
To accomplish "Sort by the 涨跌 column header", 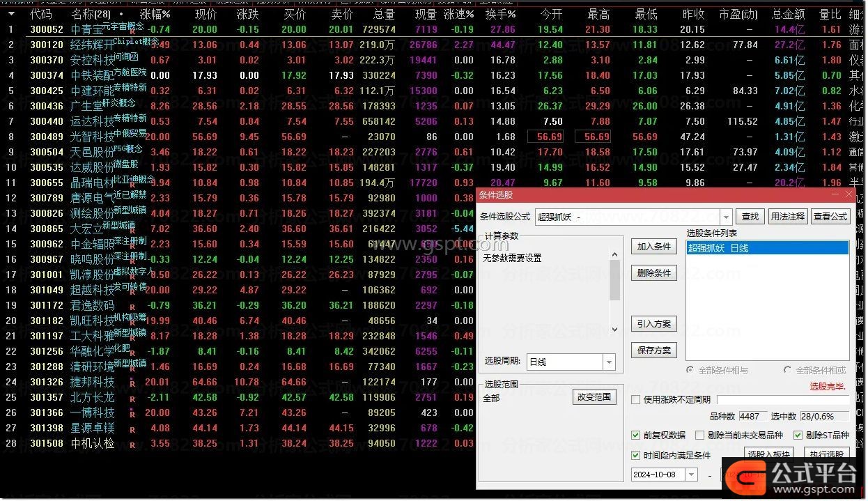I will (x=247, y=14).
